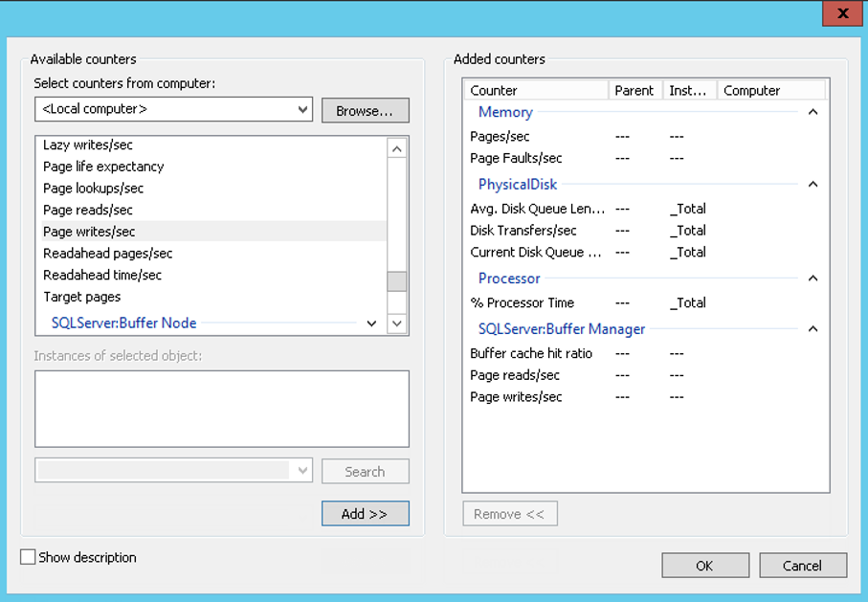Screen dimensions: 868x602
Task: Select % Processor Time added counter
Action: pyautogui.click(x=522, y=302)
